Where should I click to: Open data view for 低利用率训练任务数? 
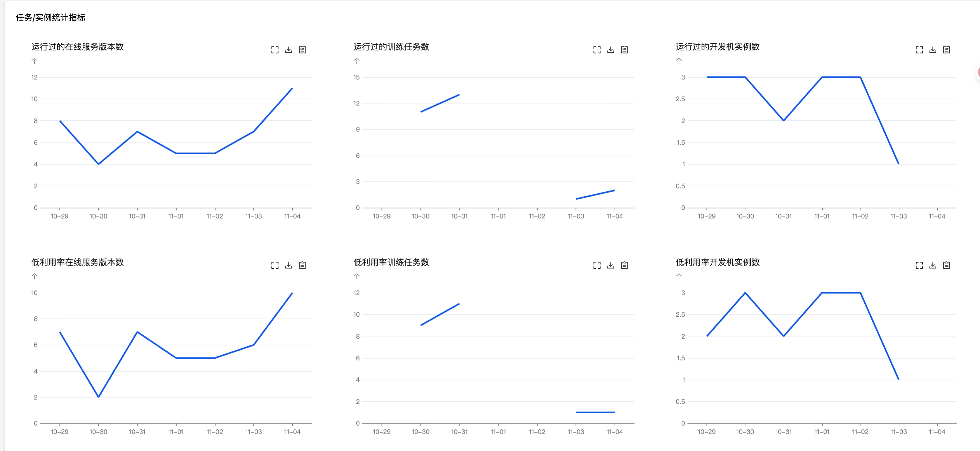tap(624, 265)
